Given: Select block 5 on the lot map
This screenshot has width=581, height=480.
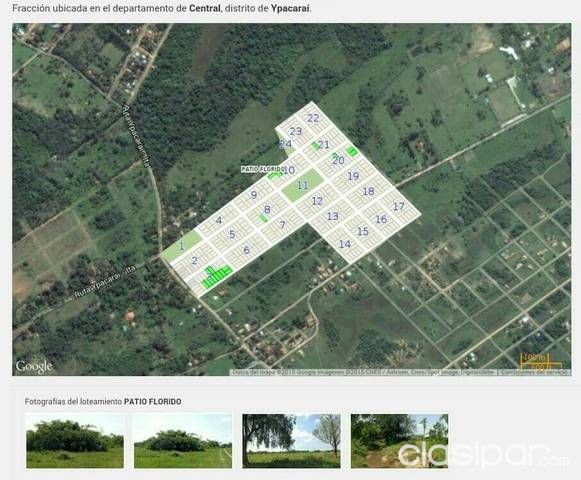Looking at the screenshot, I should pyautogui.click(x=232, y=234).
